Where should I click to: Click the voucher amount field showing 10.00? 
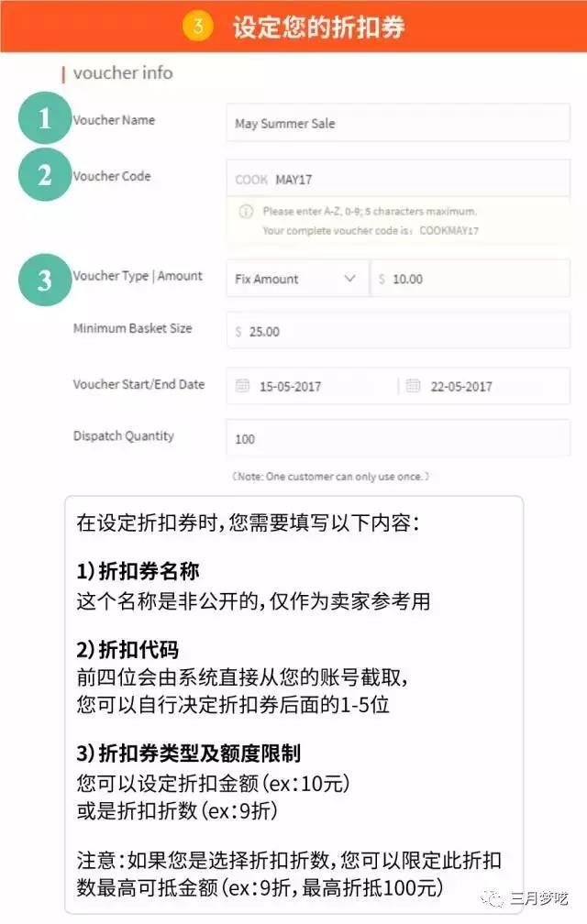pyautogui.click(x=471, y=278)
